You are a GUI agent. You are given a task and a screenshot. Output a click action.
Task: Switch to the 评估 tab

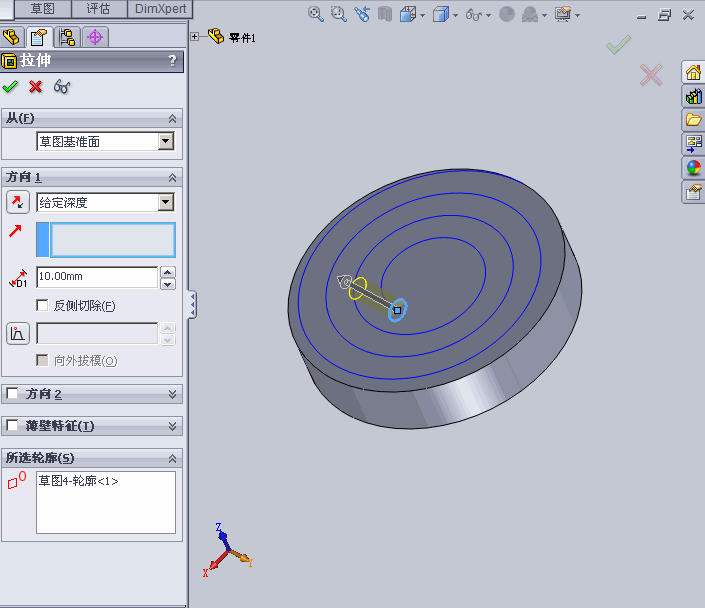tap(98, 9)
